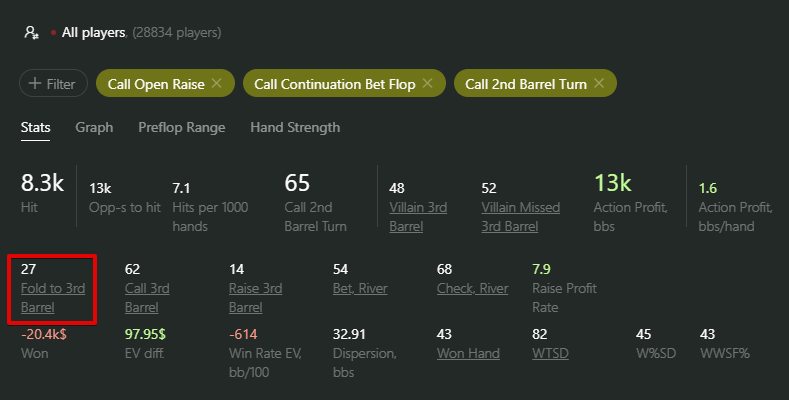The height and width of the screenshot is (400, 789).
Task: Remove Call Continuation Bet Flop filter
Action: [x=427, y=84]
